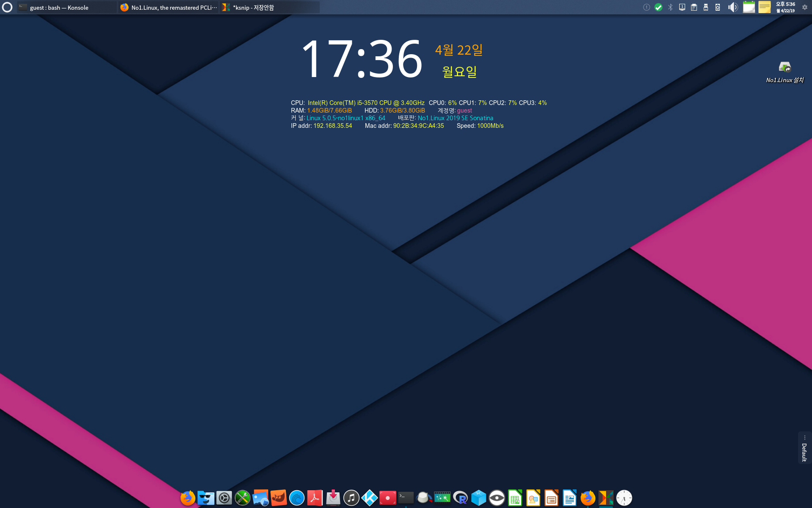Launch the blue swirl browser in dock
The image size is (812, 508).
[297, 498]
